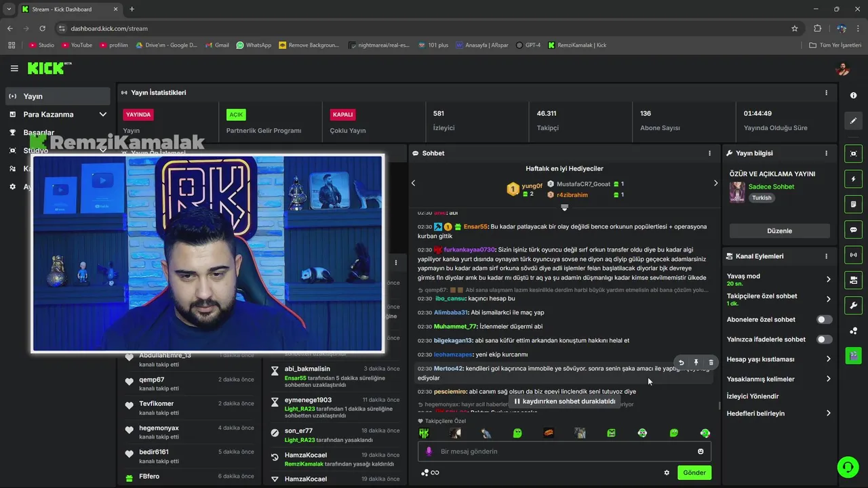The width and height of the screenshot is (868, 488).
Task: Click the user avatar at top right
Action: coord(843,68)
